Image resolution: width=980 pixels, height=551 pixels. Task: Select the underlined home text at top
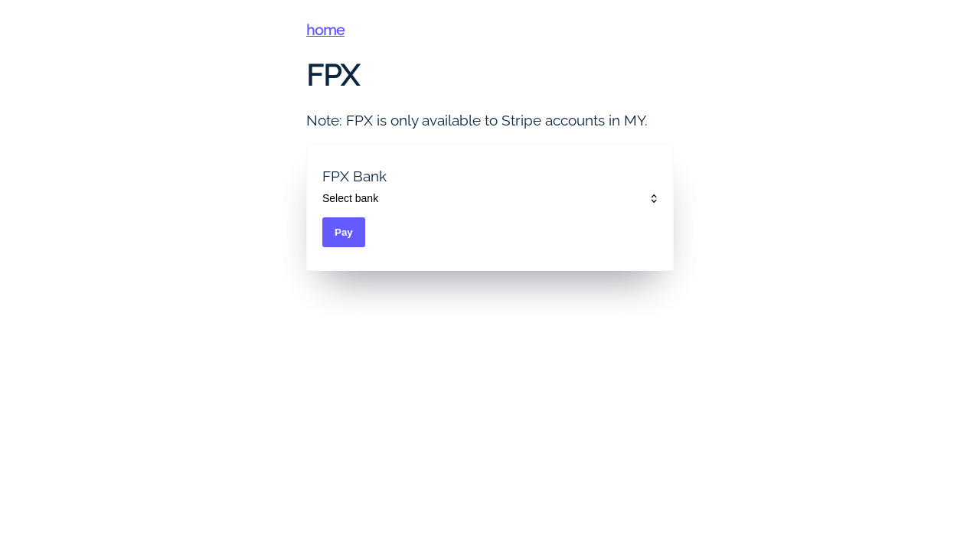325,30
